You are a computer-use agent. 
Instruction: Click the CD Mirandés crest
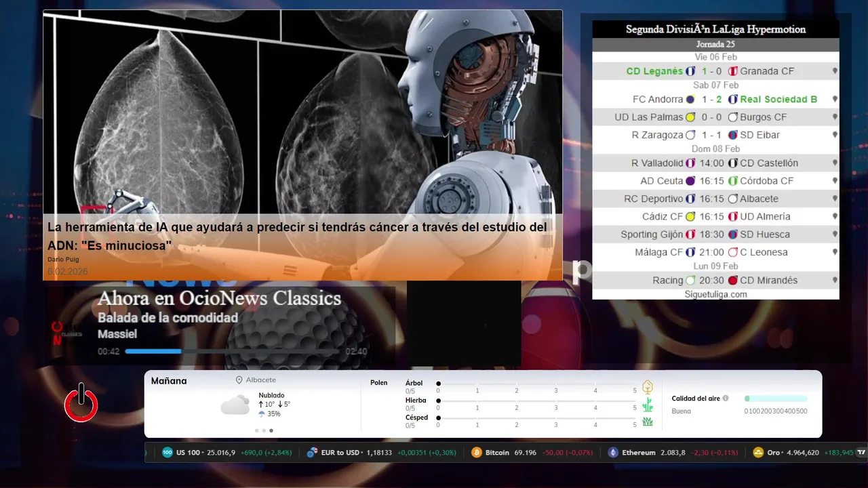(732, 281)
